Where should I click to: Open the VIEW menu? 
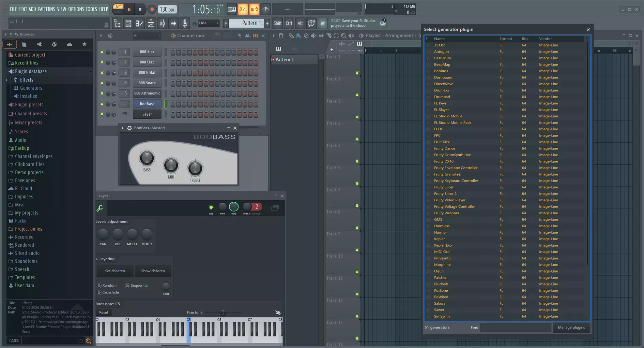click(62, 9)
